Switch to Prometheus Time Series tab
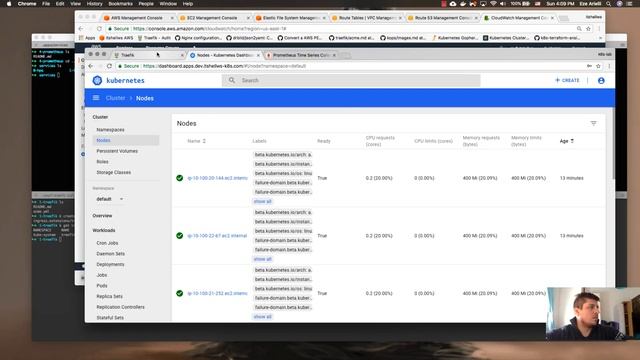The image size is (640, 360). pos(301,55)
